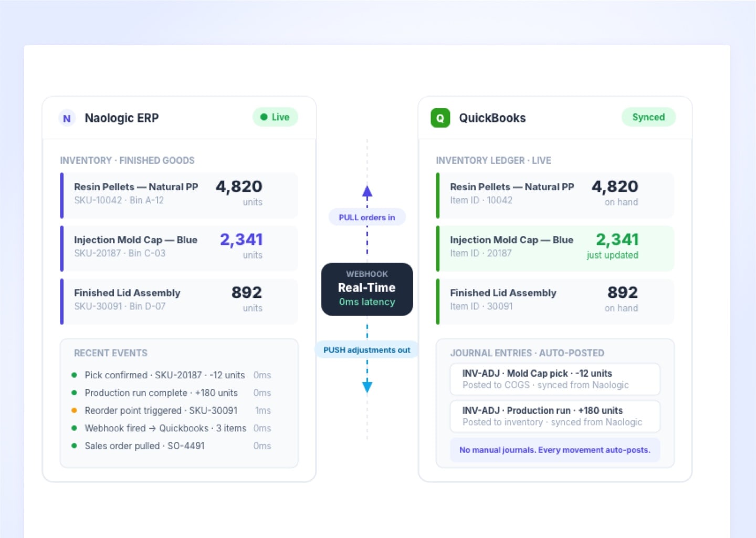Click the 1ms latency value

pos(263,410)
